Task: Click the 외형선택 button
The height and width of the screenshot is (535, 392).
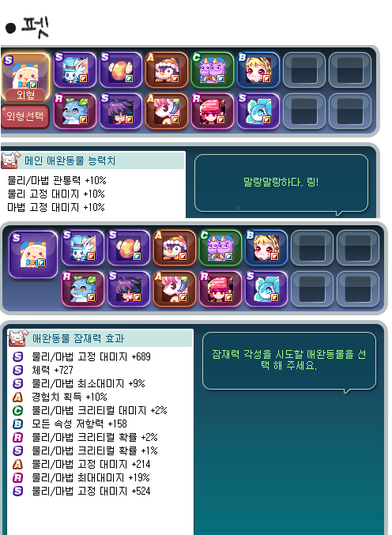Action: pyautogui.click(x=25, y=117)
